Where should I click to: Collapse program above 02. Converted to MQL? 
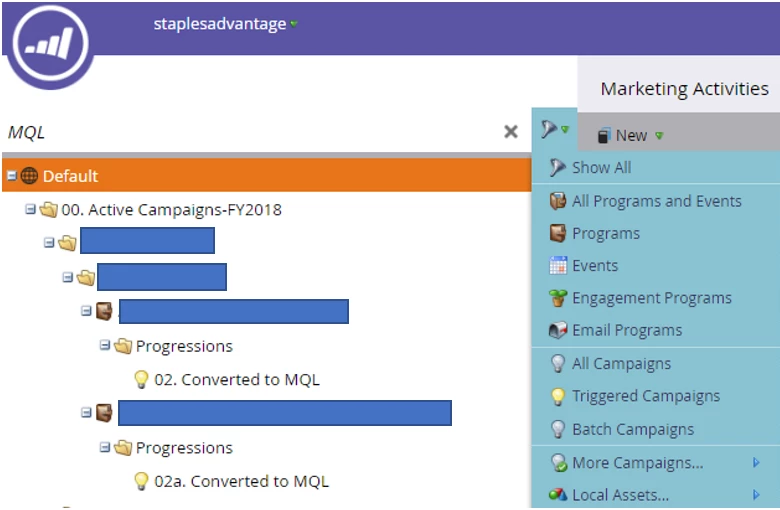point(86,311)
